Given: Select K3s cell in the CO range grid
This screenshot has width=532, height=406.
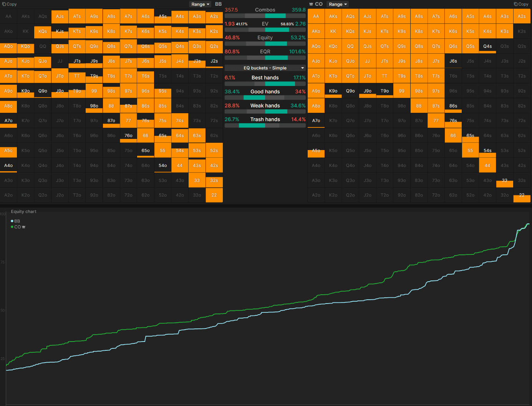Looking at the screenshot, I should pos(505,31).
